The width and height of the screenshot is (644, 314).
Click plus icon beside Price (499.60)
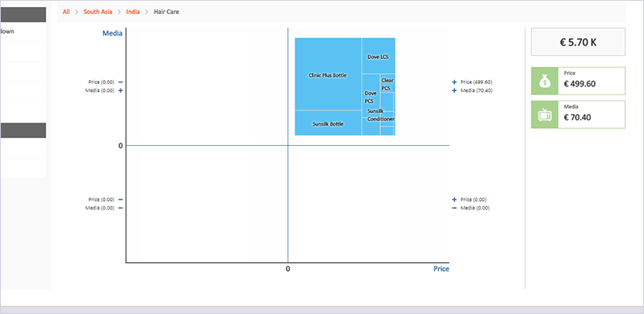tap(454, 82)
